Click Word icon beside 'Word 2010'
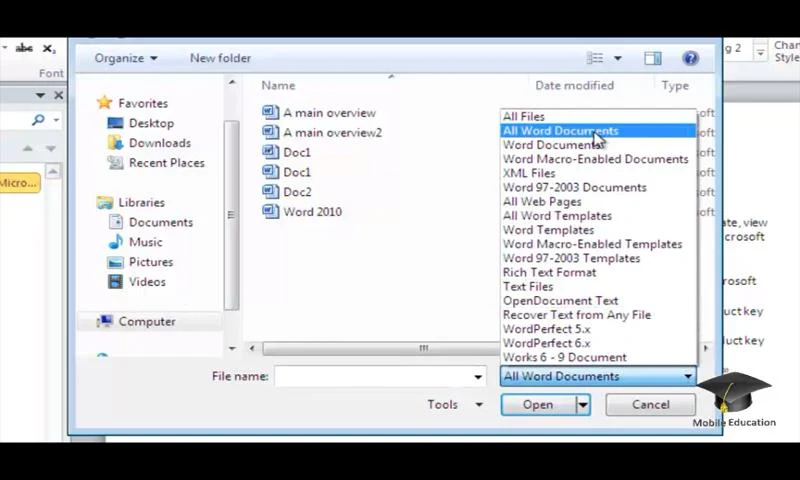 pos(270,212)
